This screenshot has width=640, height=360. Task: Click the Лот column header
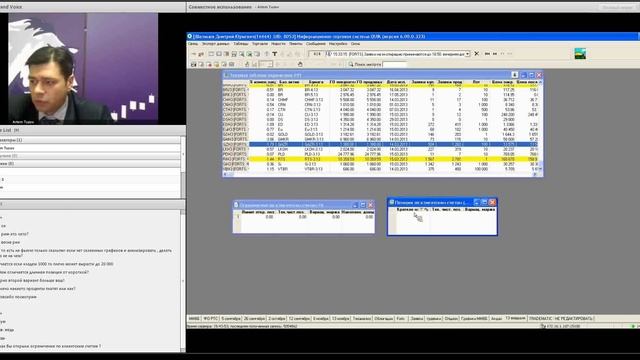tap(476, 82)
